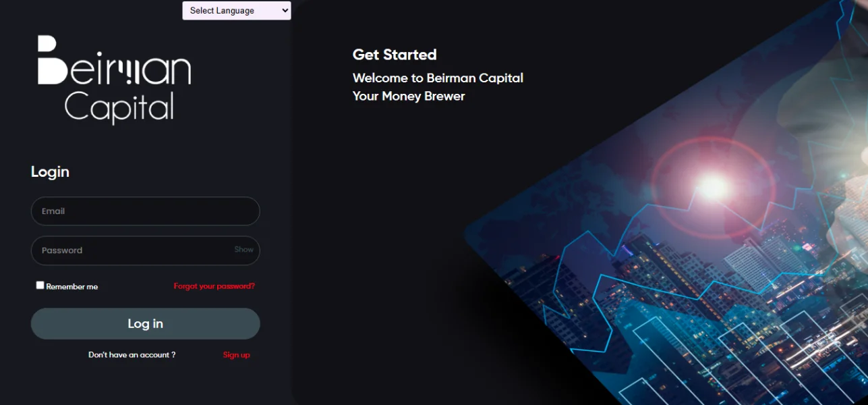The width and height of the screenshot is (868, 405).
Task: Tick the Remember me checkbox
Action: pos(40,286)
